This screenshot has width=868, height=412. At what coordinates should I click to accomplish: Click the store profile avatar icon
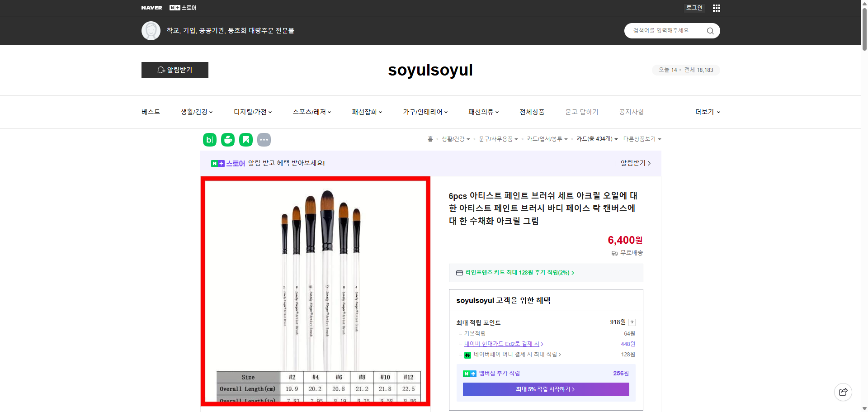click(151, 30)
